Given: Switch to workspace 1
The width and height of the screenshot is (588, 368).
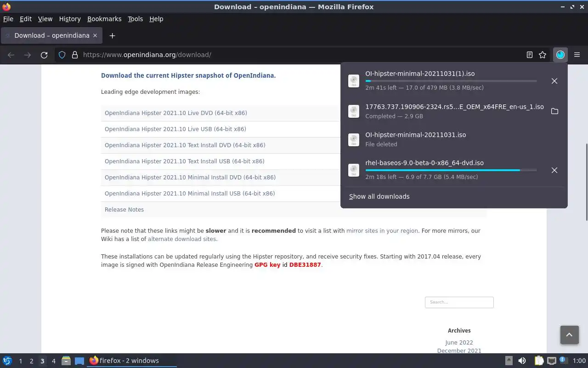Looking at the screenshot, I should [x=20, y=361].
